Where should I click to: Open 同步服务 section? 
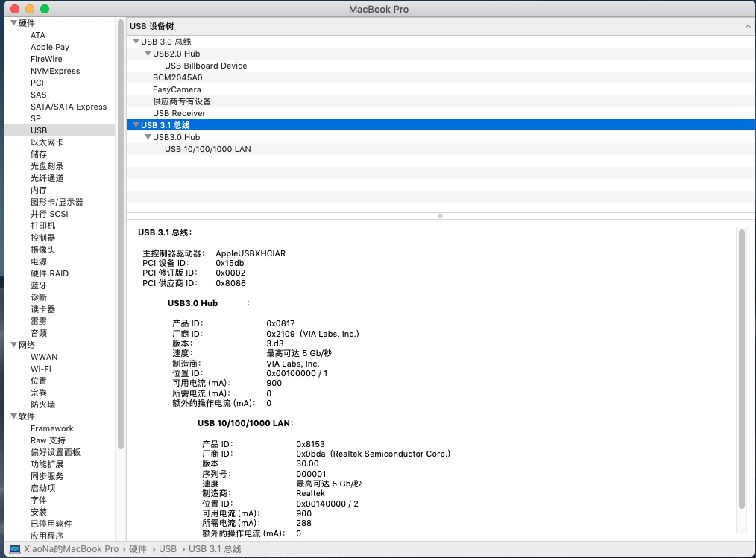click(47, 476)
